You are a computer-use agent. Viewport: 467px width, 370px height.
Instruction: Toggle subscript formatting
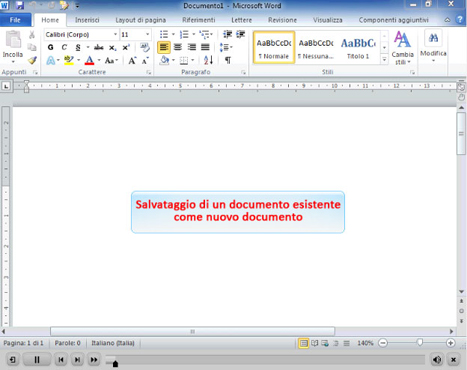click(x=113, y=47)
